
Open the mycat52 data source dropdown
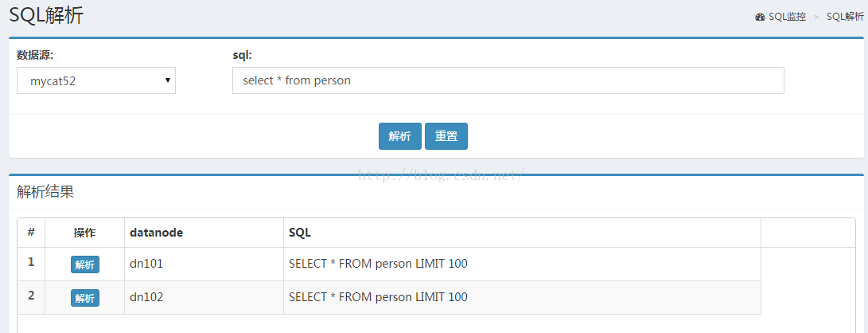pyautogui.click(x=96, y=80)
